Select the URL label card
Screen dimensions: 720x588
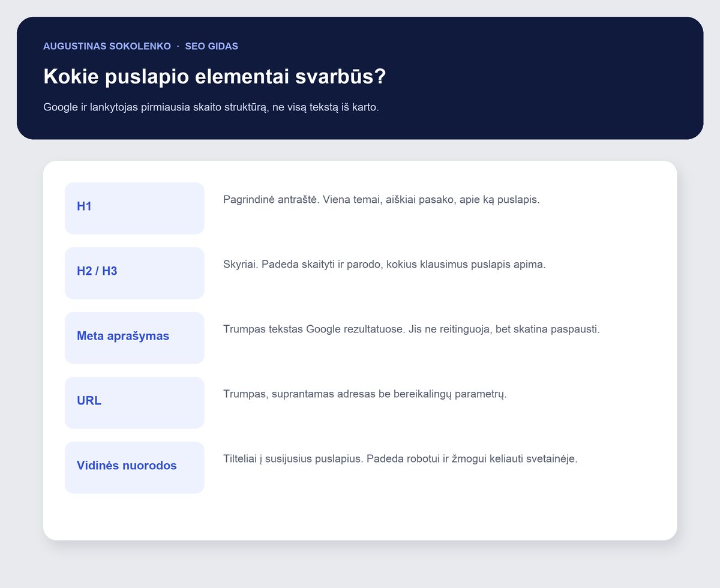coord(134,403)
